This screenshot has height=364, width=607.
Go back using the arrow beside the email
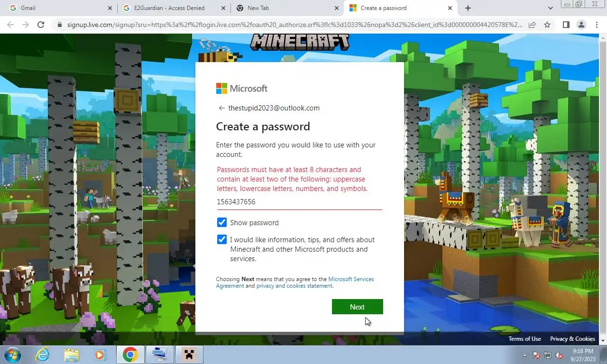[221, 108]
